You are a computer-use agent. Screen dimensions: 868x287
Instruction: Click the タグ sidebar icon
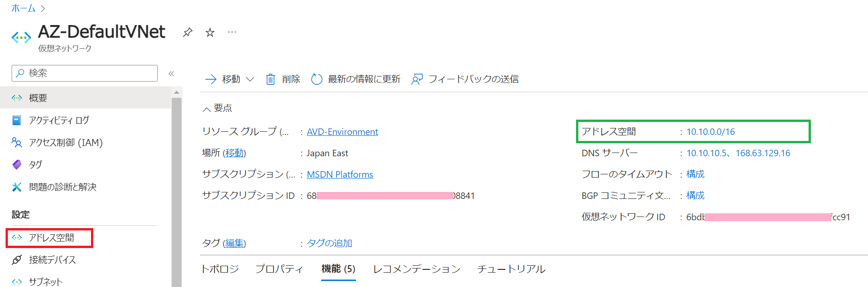17,165
